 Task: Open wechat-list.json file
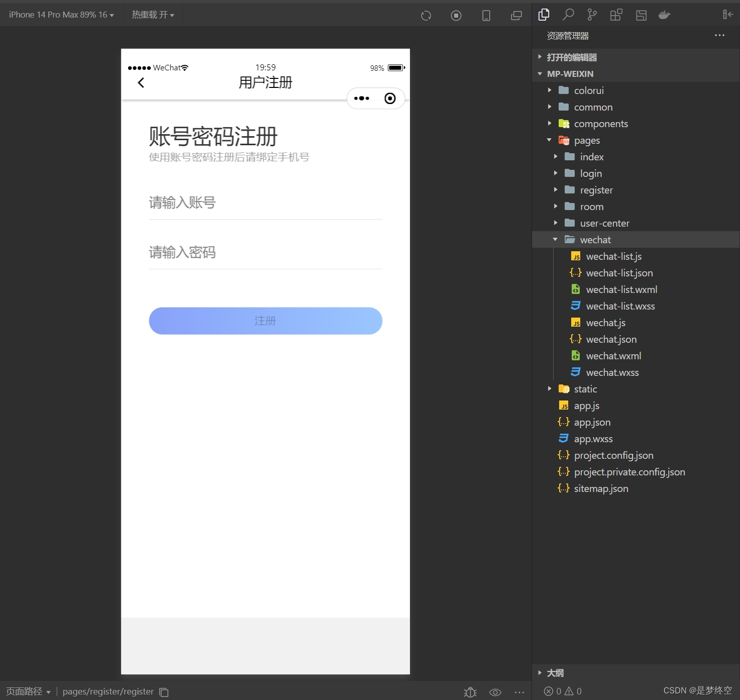click(x=636, y=273)
